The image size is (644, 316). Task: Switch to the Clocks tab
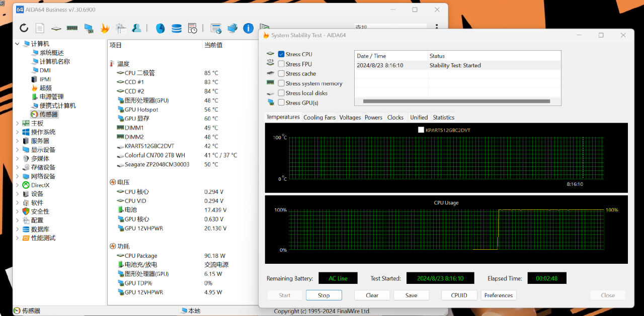pos(395,118)
